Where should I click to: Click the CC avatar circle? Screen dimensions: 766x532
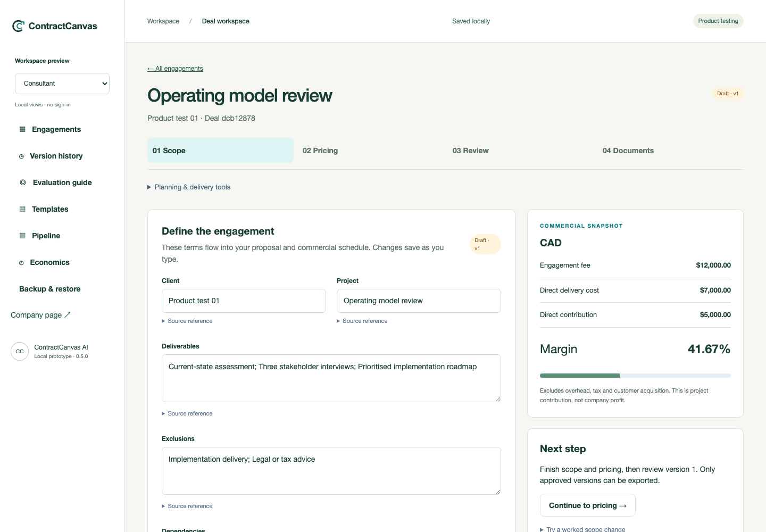(20, 352)
